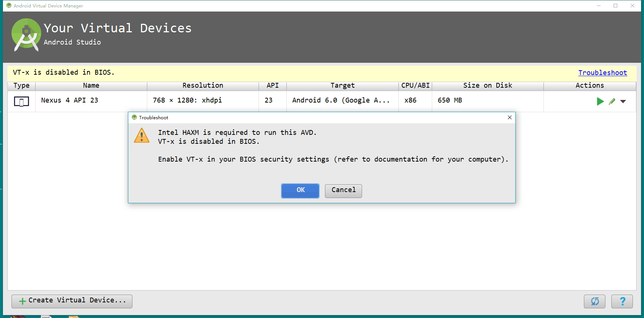Click the "Intel HAXM is required" message
Viewport: 644px width, 318px height.
click(x=237, y=133)
